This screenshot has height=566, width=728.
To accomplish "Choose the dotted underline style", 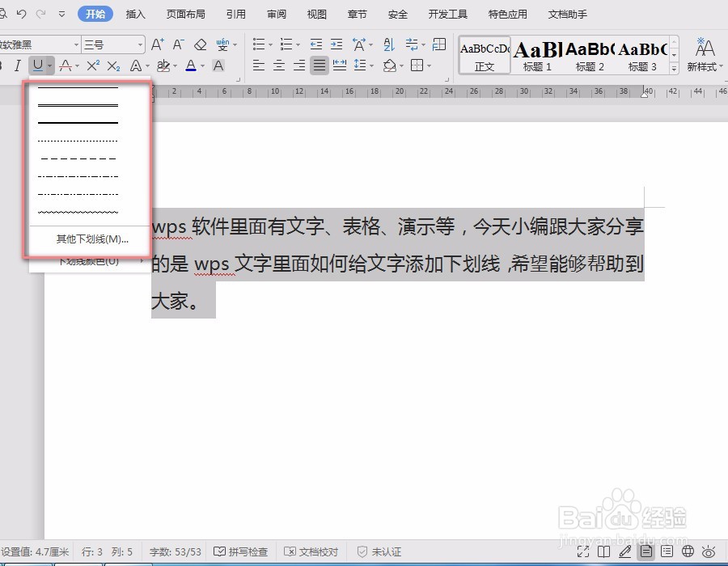I will point(78,141).
